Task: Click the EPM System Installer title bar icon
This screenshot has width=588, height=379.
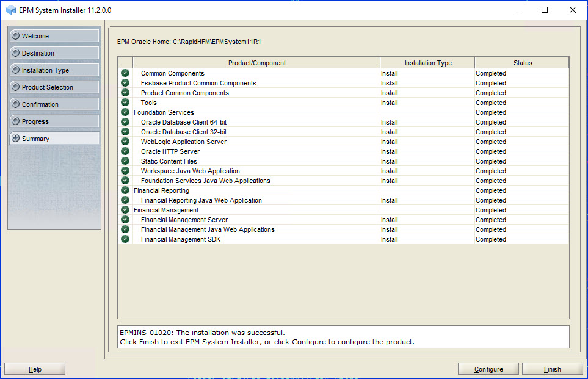Action: [x=11, y=10]
